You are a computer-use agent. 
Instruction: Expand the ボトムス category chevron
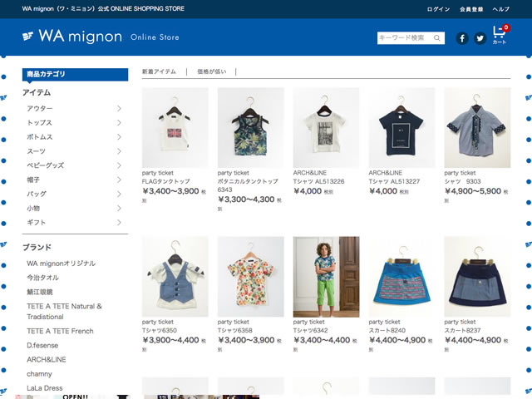[119, 136]
